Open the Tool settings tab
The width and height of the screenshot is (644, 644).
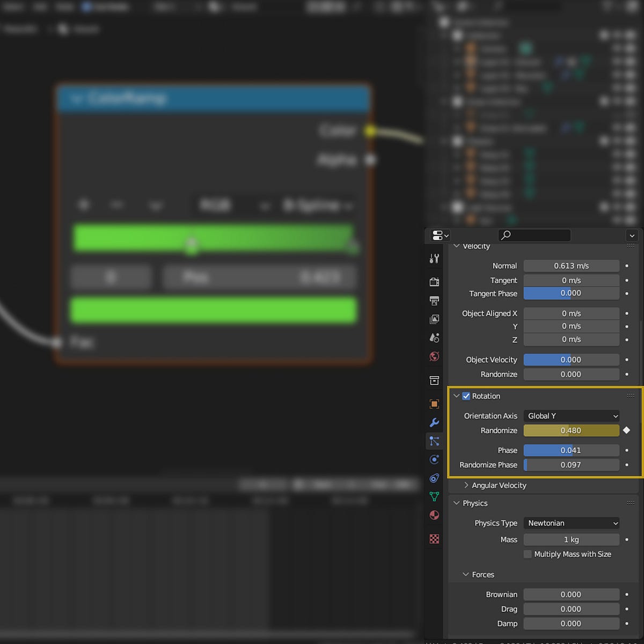pyautogui.click(x=434, y=258)
